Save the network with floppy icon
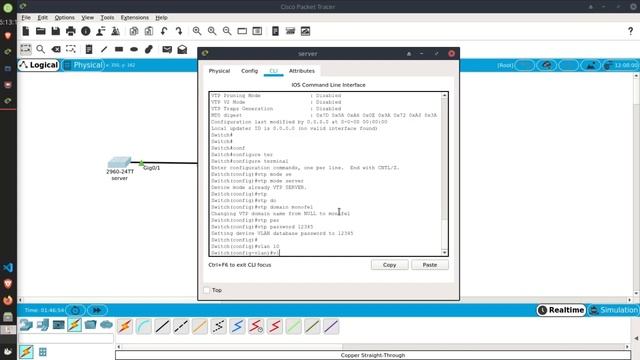The width and height of the screenshot is (640, 360). tap(56, 31)
